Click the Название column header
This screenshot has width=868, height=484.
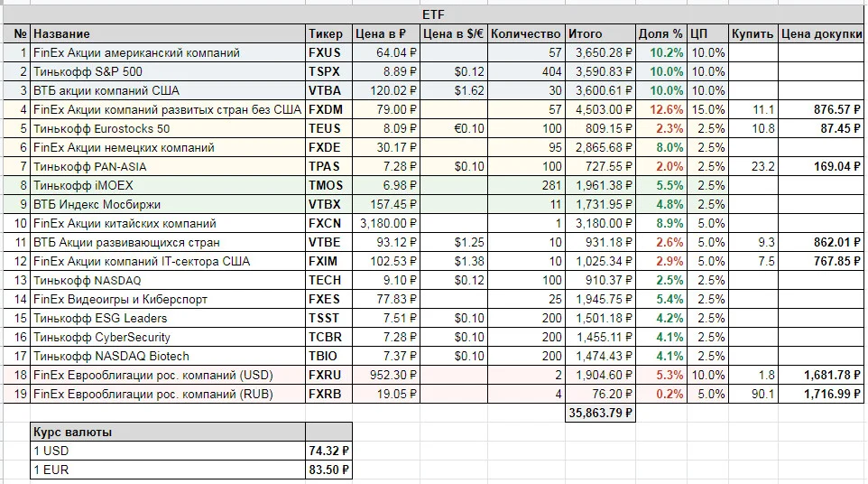(168, 33)
